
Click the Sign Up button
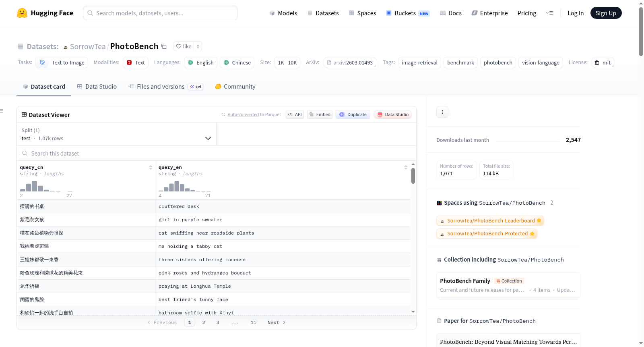(x=606, y=13)
